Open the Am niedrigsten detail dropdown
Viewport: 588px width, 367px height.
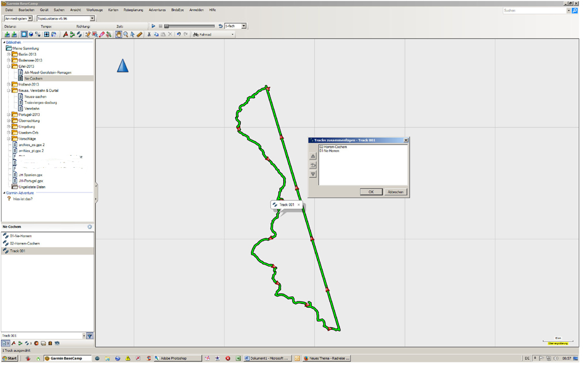30,18
